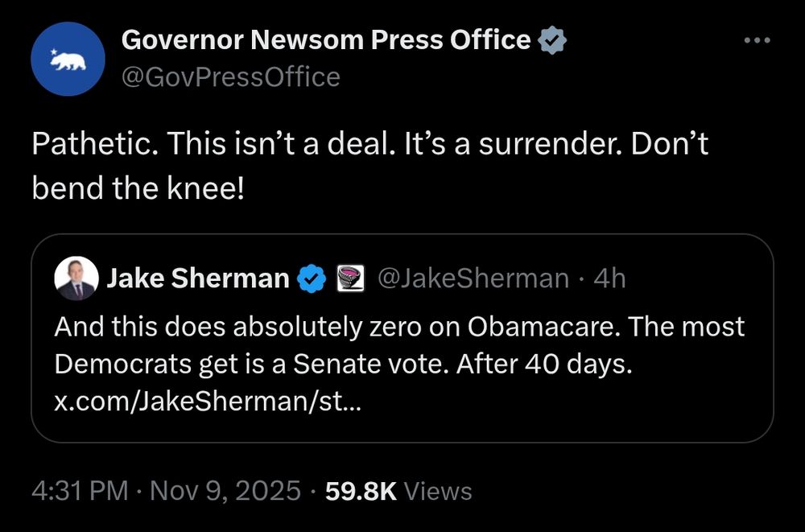The image size is (805, 532).
Task: Click the "Pathetic. This isn't a deal" line
Action: pos(370,144)
